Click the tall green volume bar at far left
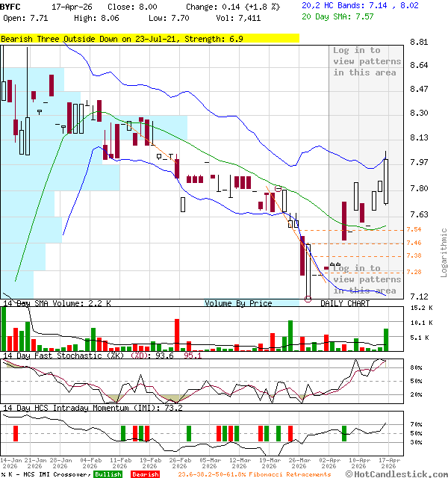 (4, 327)
